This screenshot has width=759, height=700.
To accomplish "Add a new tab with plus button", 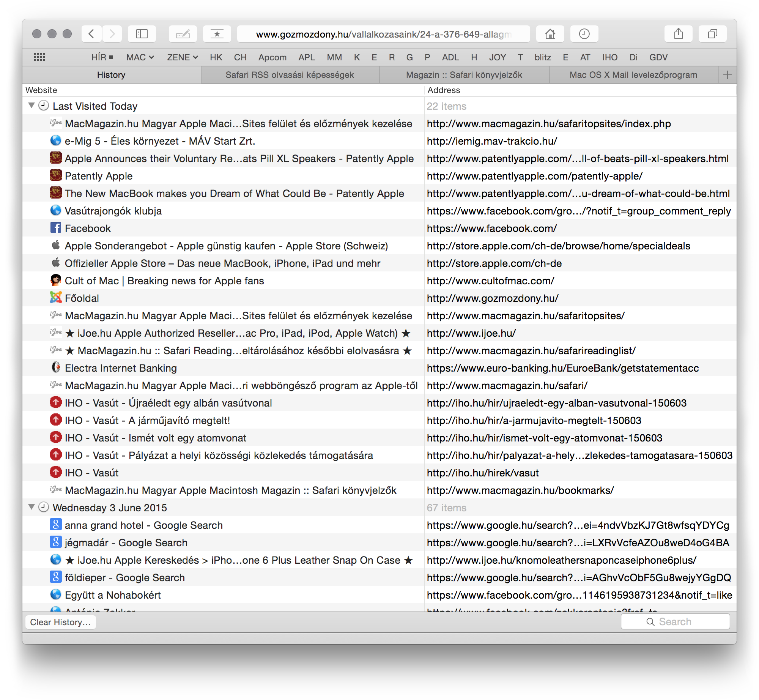I will point(728,75).
